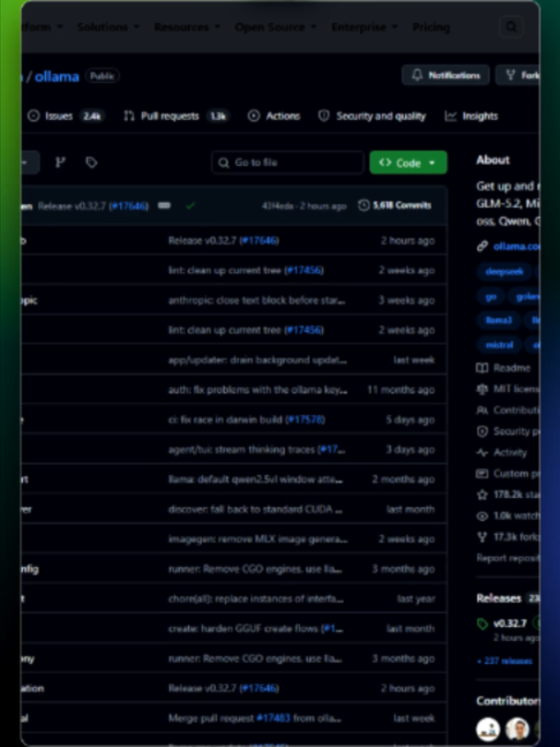The width and height of the screenshot is (560, 747).
Task: Focus the Go to file field
Action: pos(288,162)
